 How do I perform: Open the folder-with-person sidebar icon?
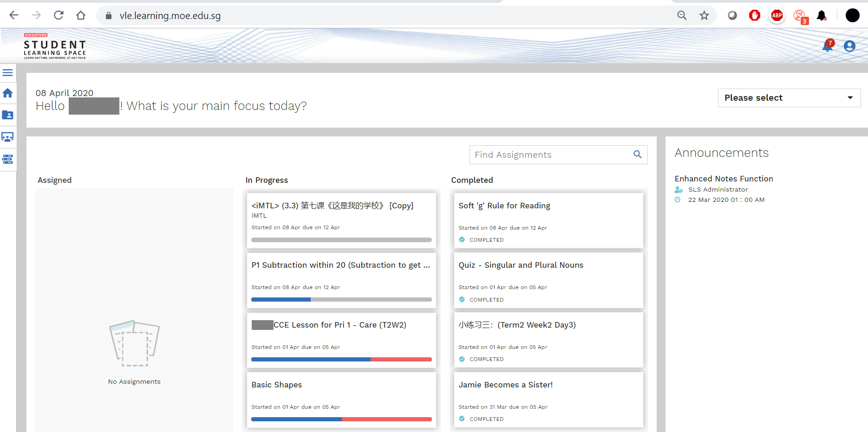[8, 115]
